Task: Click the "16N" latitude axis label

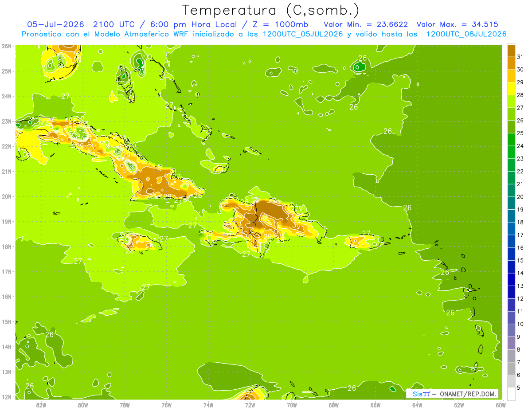Action: click(x=7, y=297)
